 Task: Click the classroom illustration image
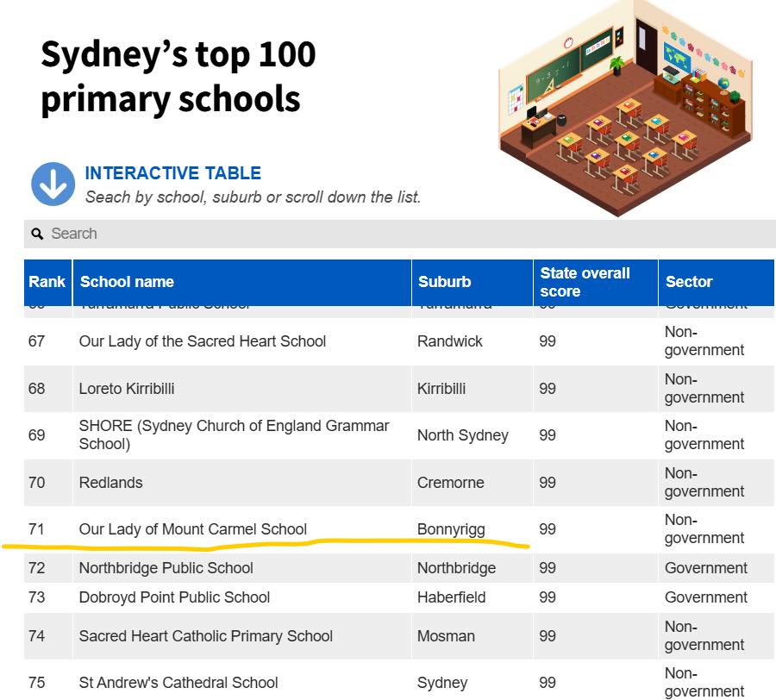[x=626, y=108]
